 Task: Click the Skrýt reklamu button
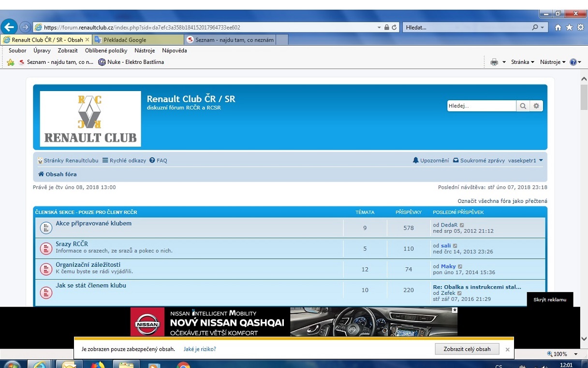[550, 300]
